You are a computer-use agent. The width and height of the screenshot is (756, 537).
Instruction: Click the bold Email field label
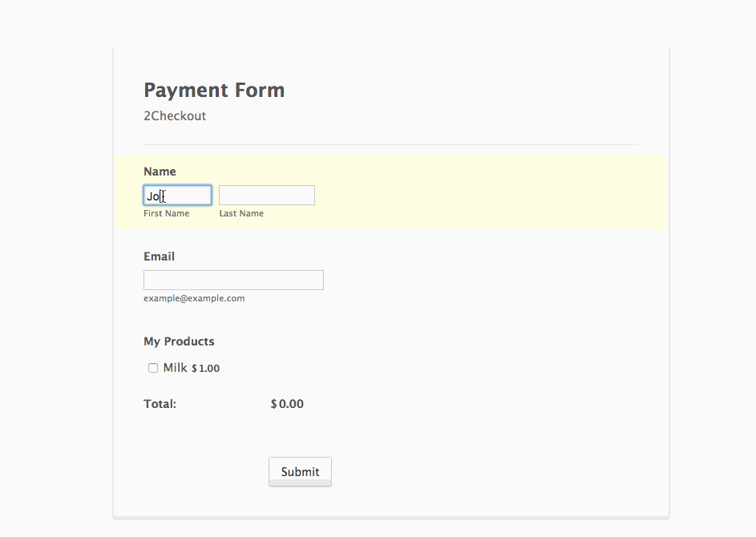[x=159, y=256]
